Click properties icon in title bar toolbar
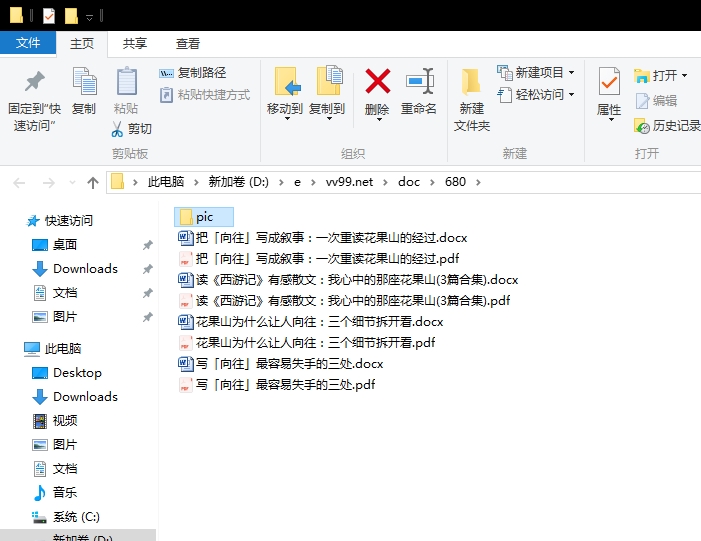The height and width of the screenshot is (541, 701). tap(49, 17)
